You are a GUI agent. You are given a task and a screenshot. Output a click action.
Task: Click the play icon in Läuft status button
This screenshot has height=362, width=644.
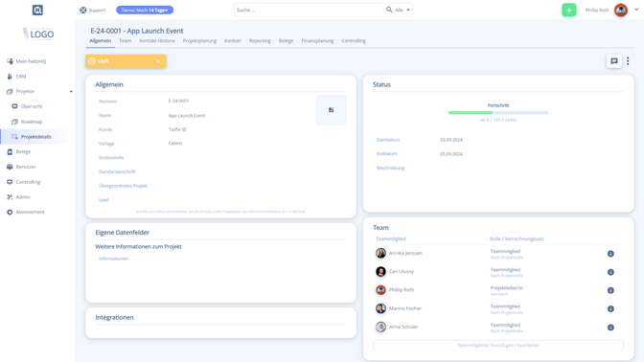pos(92,61)
